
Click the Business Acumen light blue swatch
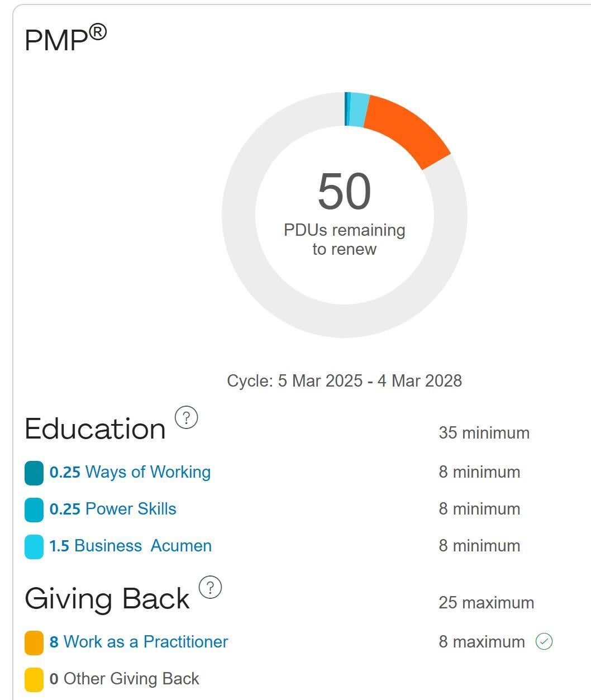[x=34, y=546]
